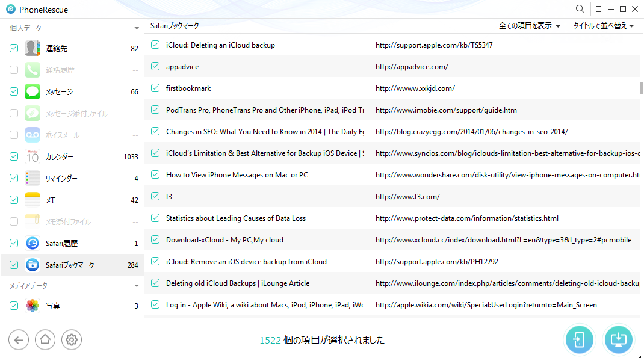
Task: Toggle the Safari履歴 checkbox
Action: [x=14, y=243]
